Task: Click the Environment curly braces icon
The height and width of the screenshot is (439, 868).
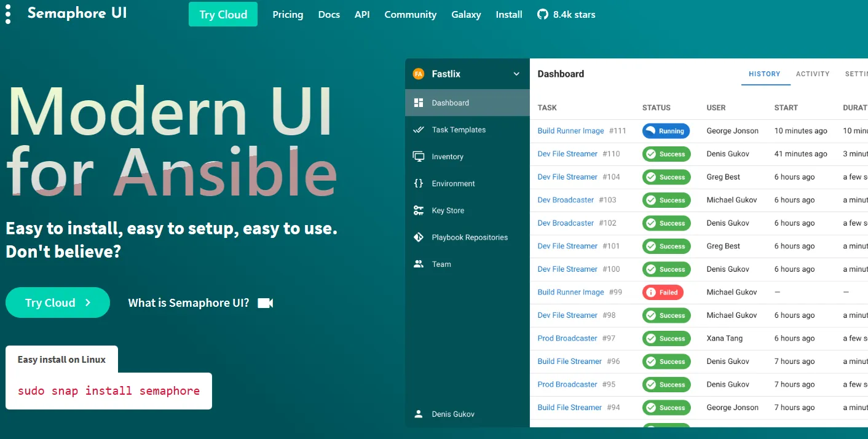Action: (x=419, y=183)
